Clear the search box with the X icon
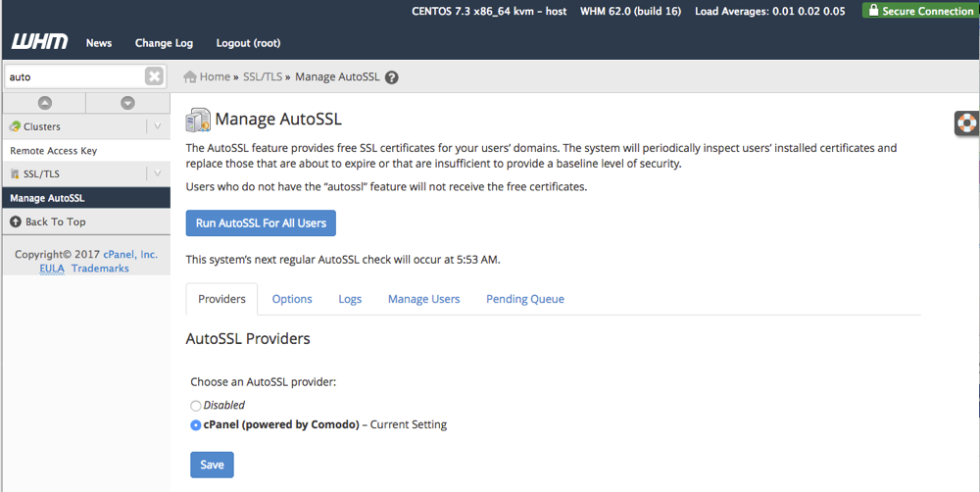Image resolution: width=980 pixels, height=492 pixels. 154,76
